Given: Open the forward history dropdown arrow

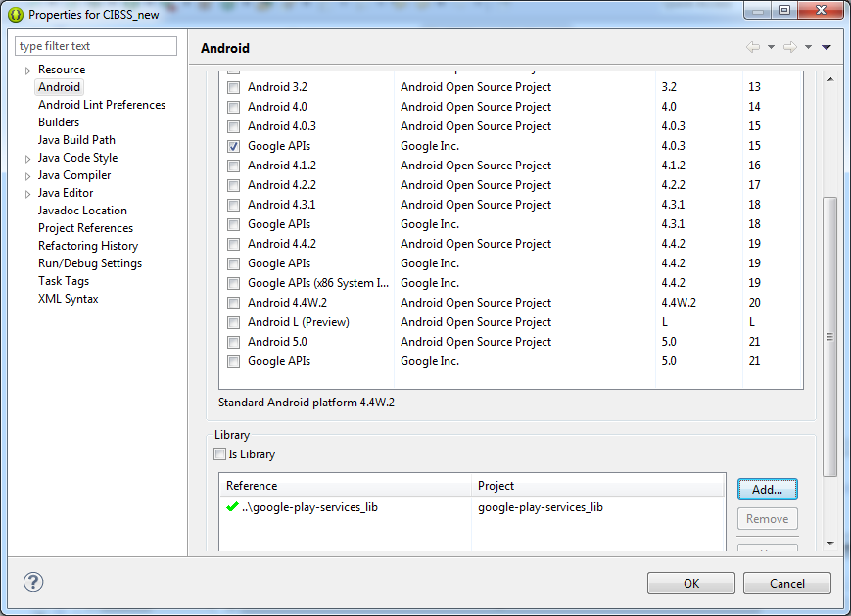Looking at the screenshot, I should (808, 47).
